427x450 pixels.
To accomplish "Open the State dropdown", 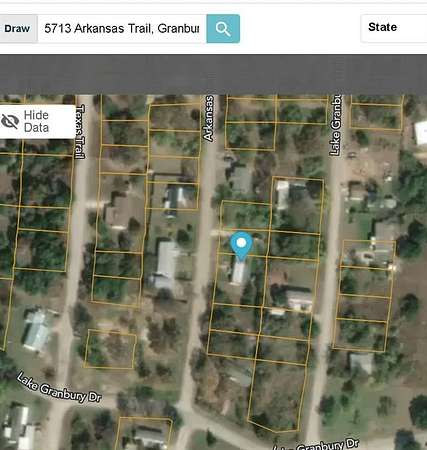I will (x=394, y=28).
